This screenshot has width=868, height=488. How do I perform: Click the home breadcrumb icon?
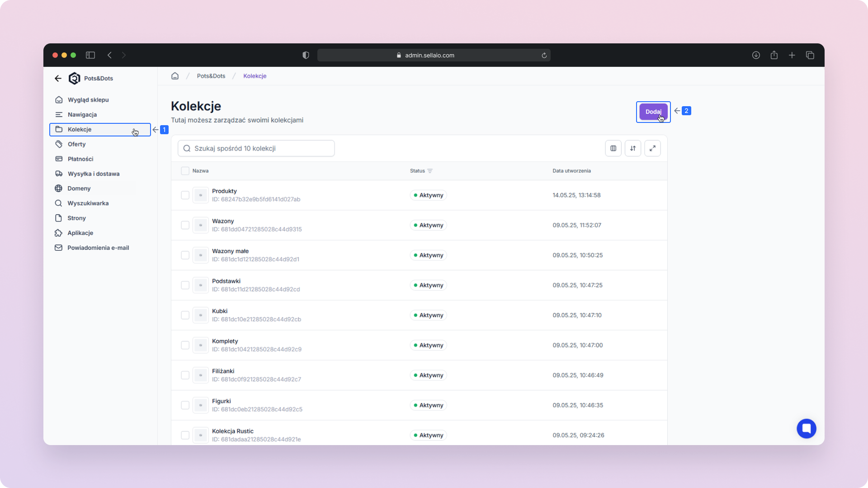pyautogui.click(x=175, y=76)
